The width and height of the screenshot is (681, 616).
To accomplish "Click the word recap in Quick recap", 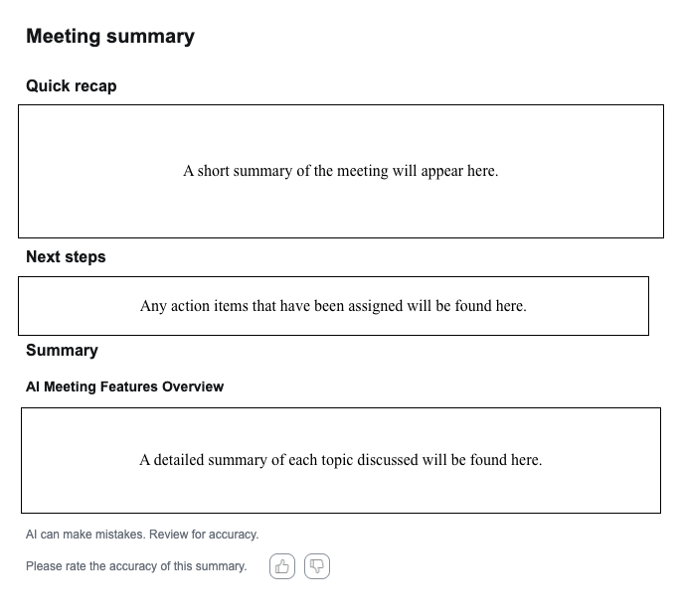I will point(93,86).
